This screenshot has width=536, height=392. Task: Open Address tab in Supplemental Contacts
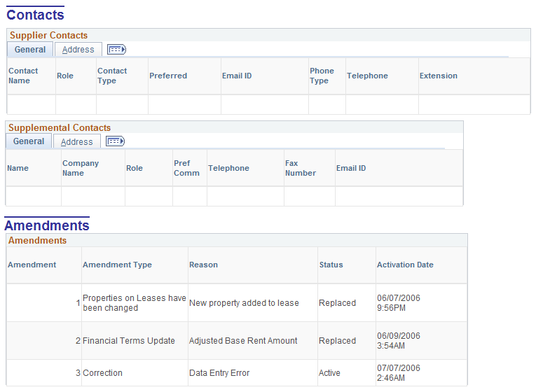coord(76,141)
